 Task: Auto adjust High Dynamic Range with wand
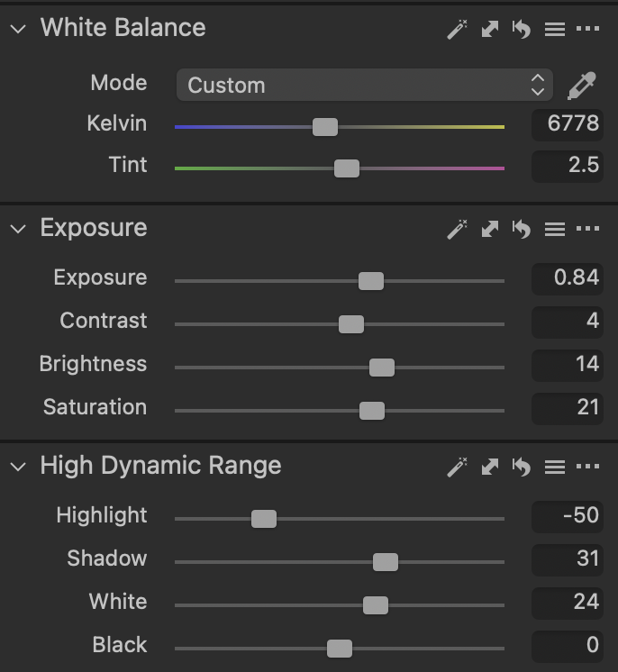coord(458,467)
